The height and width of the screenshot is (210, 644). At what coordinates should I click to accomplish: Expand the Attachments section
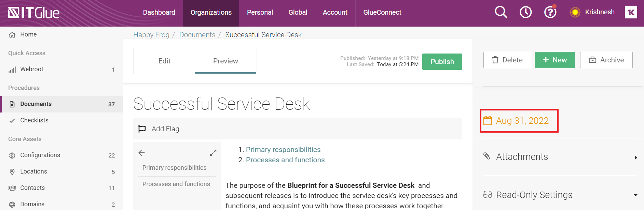[x=560, y=157]
